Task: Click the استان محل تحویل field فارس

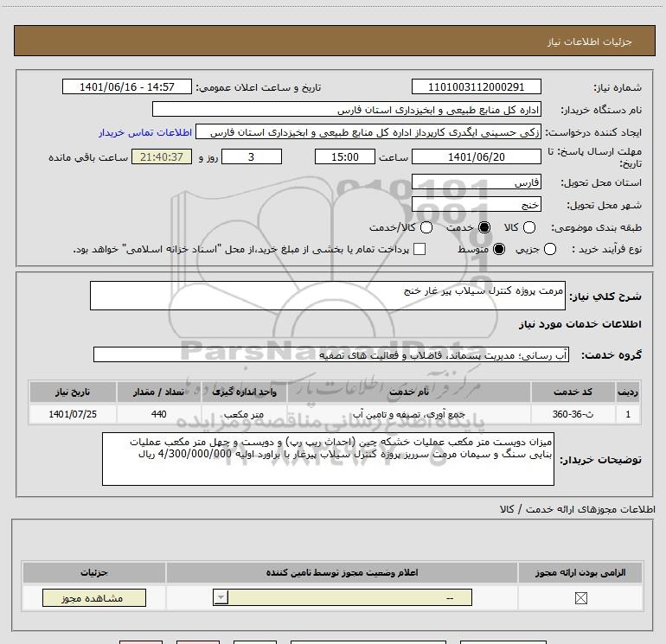Action: (476, 182)
